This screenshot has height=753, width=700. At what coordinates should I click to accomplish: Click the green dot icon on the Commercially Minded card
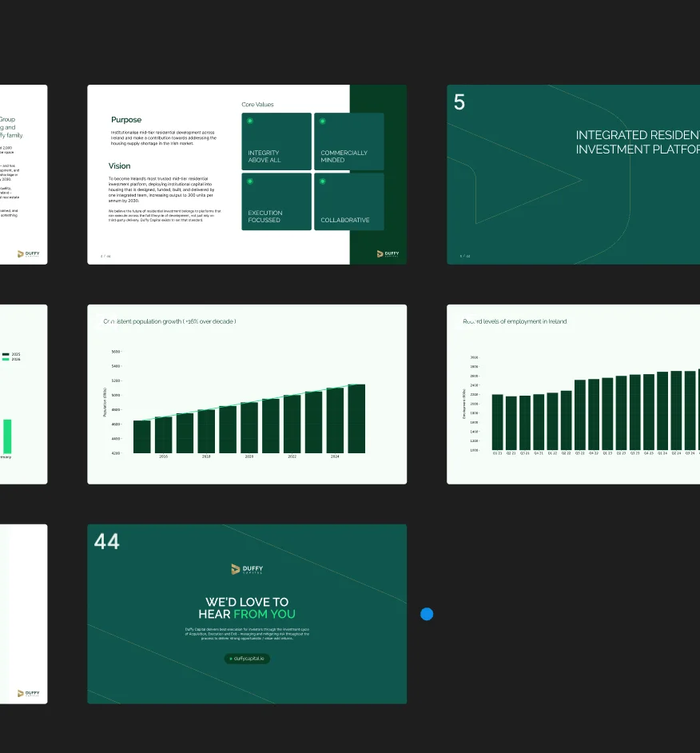[x=321, y=120]
